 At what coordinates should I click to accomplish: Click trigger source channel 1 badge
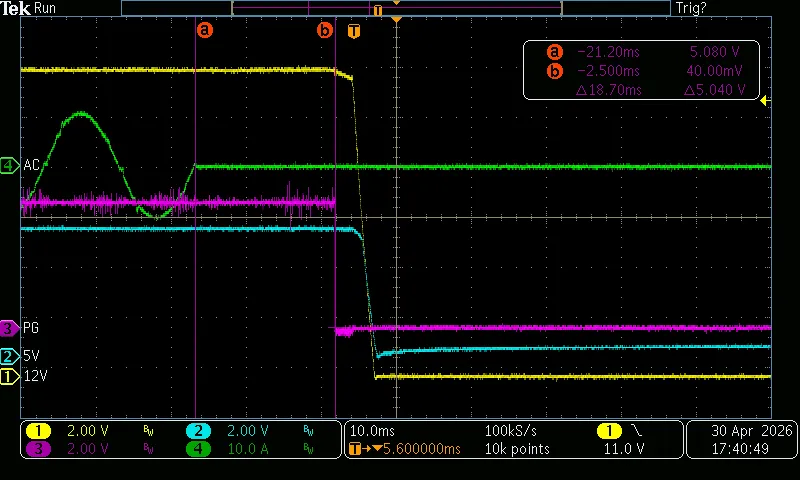pyautogui.click(x=609, y=431)
